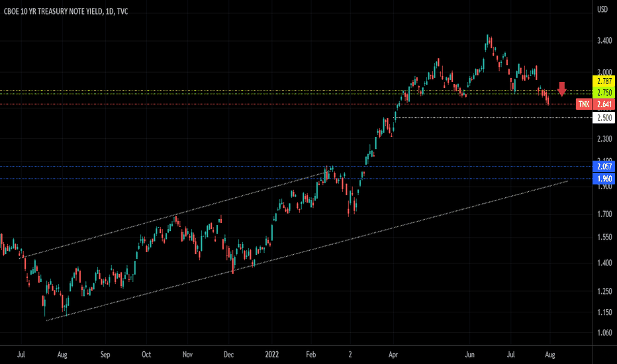Click the 2.300 price axis value
The image size is (617, 364).
604,138
